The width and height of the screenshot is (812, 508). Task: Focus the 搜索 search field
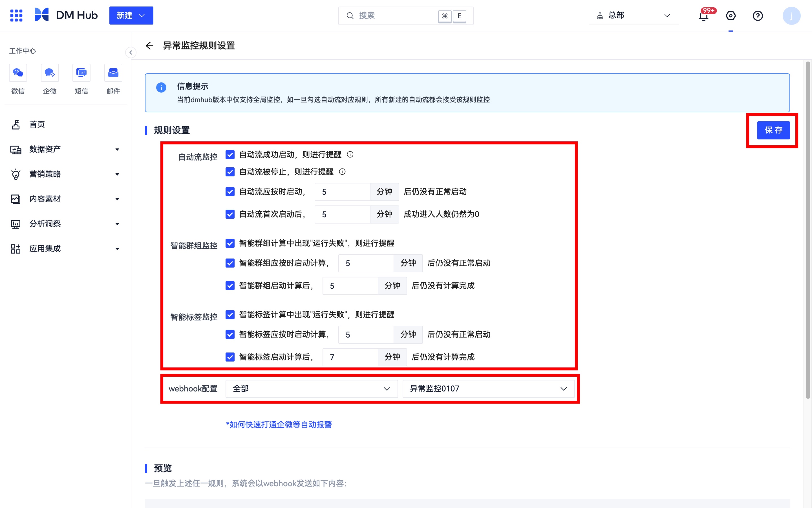tap(406, 16)
